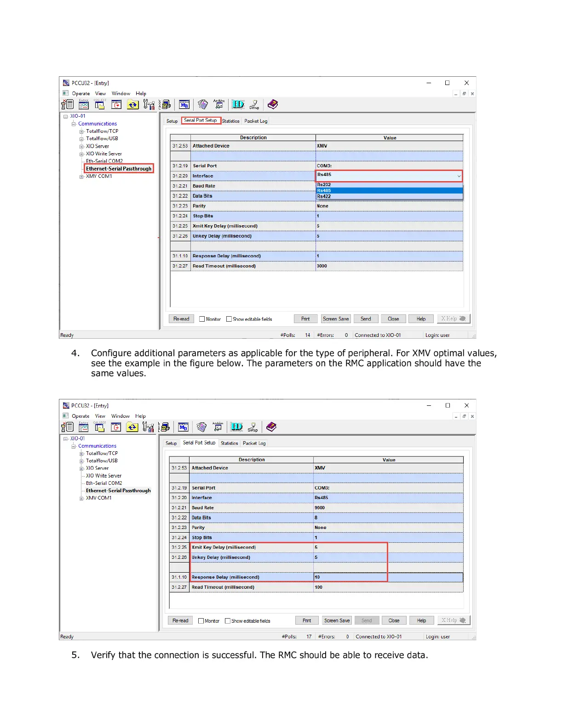This screenshot has height=728, width=563.
Task: Select Eth-Serial COM2 in the lower window tree
Action: [104, 483]
